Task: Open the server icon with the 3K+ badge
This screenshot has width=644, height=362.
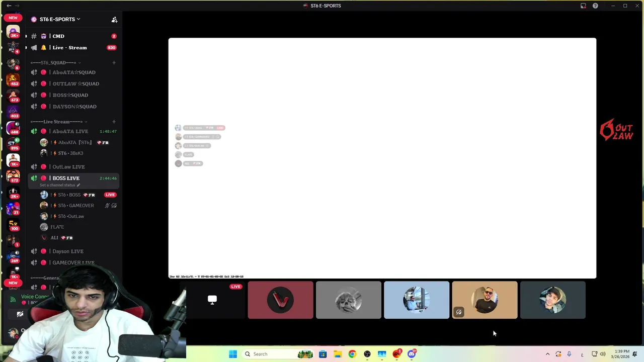Action: pos(13,32)
